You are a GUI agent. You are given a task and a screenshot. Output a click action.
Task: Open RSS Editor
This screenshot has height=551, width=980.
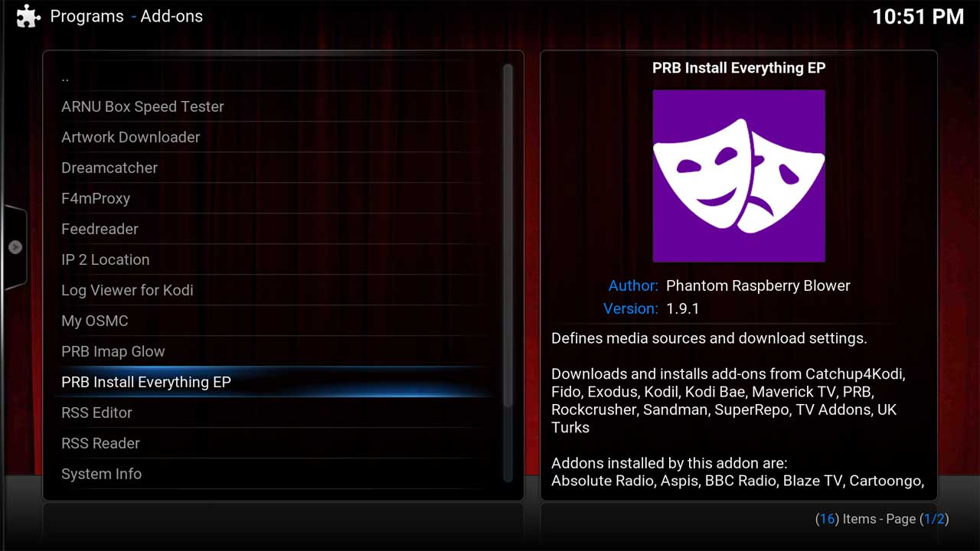[274, 412]
